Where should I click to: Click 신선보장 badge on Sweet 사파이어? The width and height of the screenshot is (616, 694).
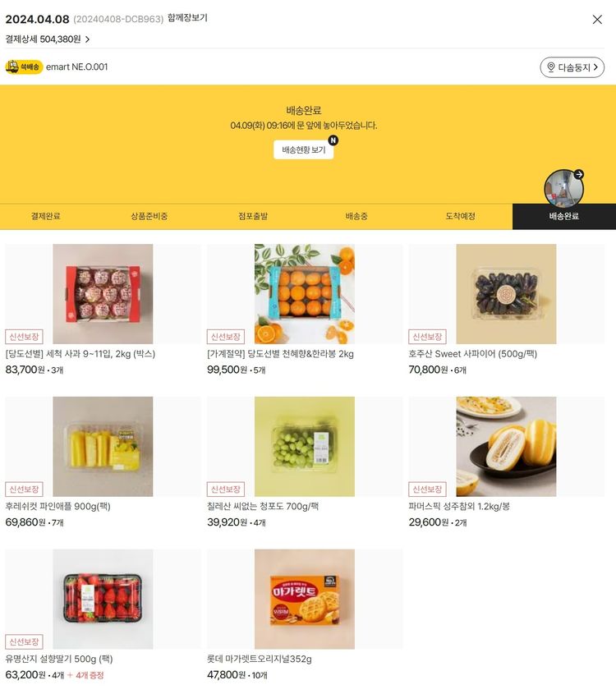pos(427,337)
